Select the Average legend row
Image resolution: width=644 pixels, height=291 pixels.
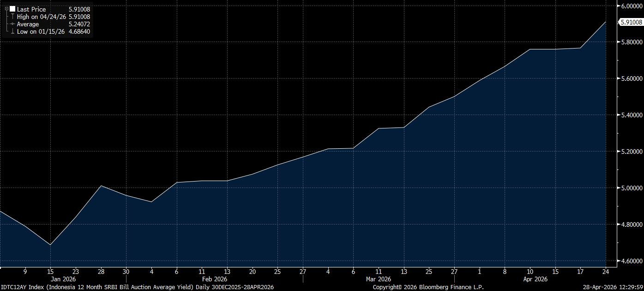click(28, 24)
